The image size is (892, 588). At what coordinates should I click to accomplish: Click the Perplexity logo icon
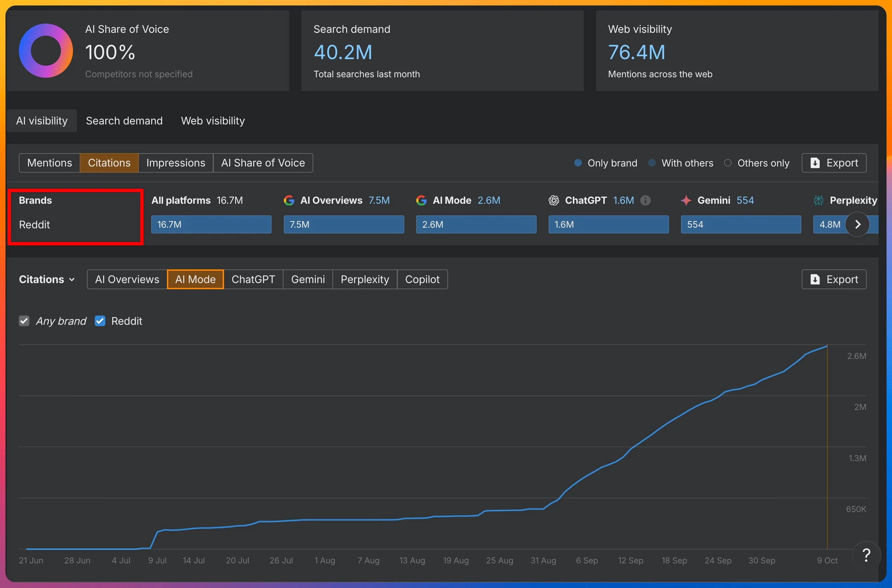coord(818,200)
